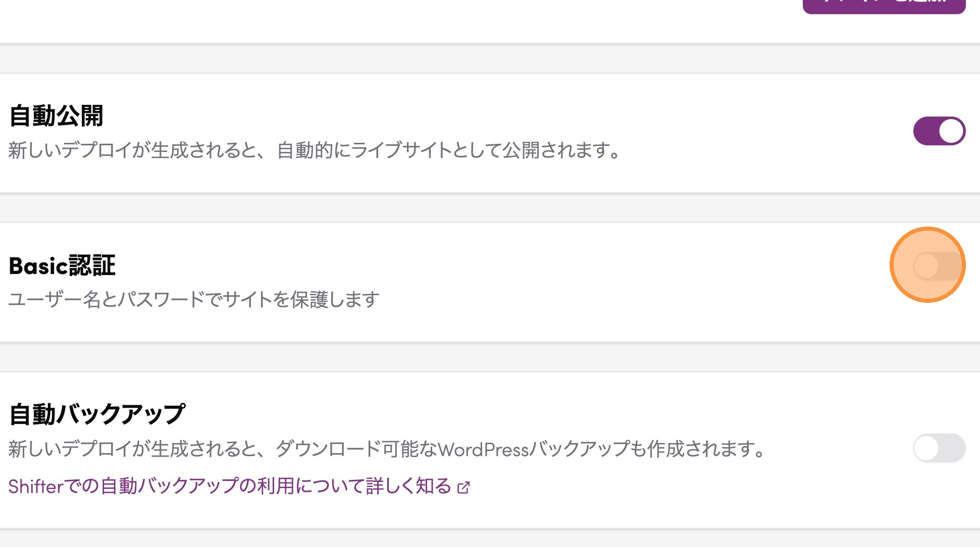Click 公開されます ending the 自動公開 description
980x547 pixels.
point(560,150)
